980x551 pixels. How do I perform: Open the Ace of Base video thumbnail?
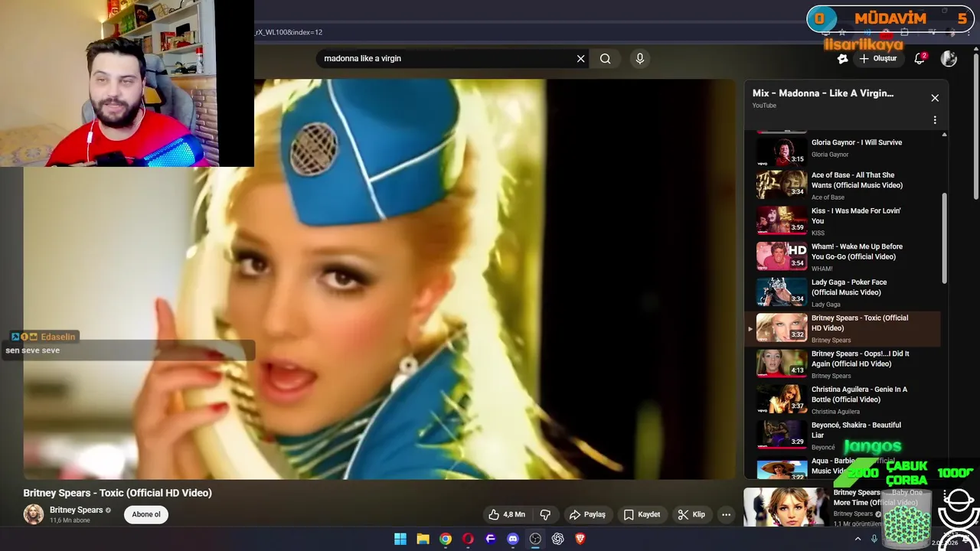(x=782, y=184)
